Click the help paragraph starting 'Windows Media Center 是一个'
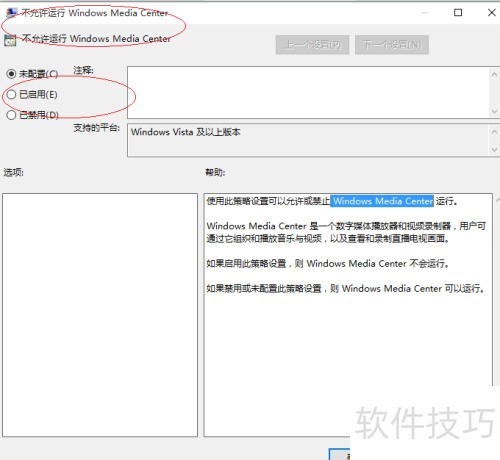 346,232
